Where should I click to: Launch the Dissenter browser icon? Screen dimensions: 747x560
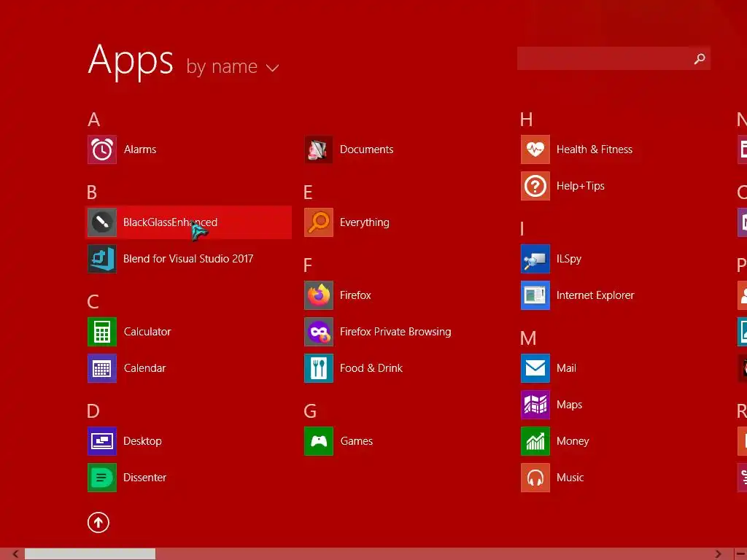coord(102,478)
